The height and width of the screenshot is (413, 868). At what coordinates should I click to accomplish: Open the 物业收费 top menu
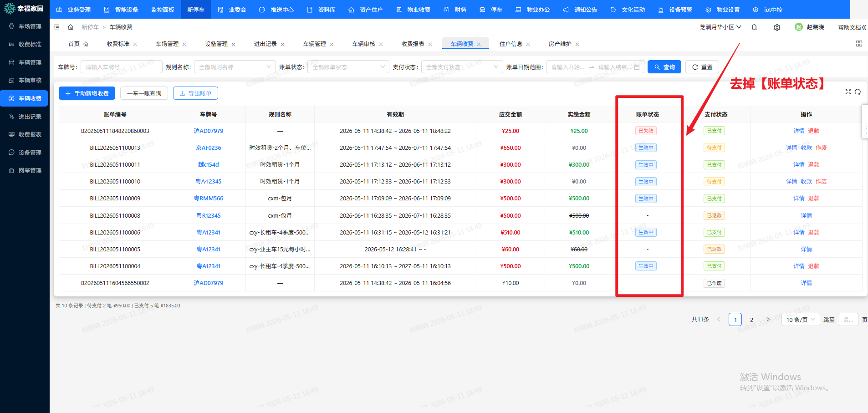pos(414,10)
